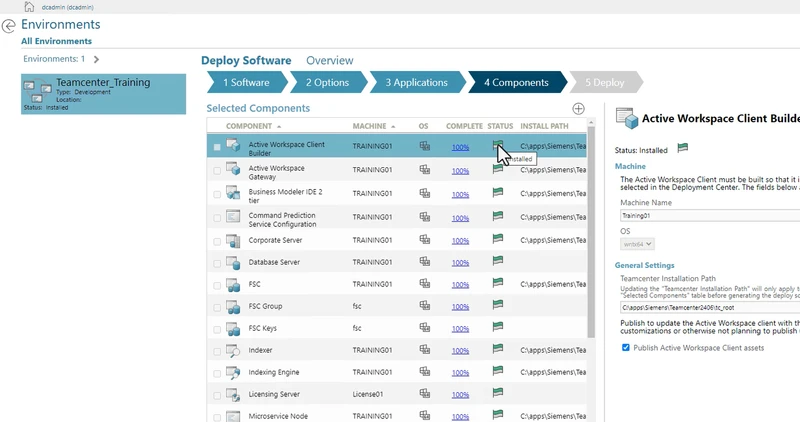Toggle the Active Workspace Client Builder checkbox

217,147
